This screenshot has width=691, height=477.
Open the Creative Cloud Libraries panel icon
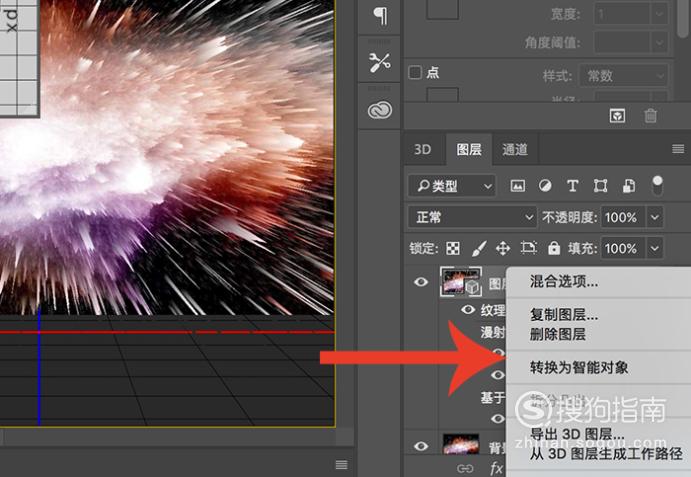click(379, 110)
